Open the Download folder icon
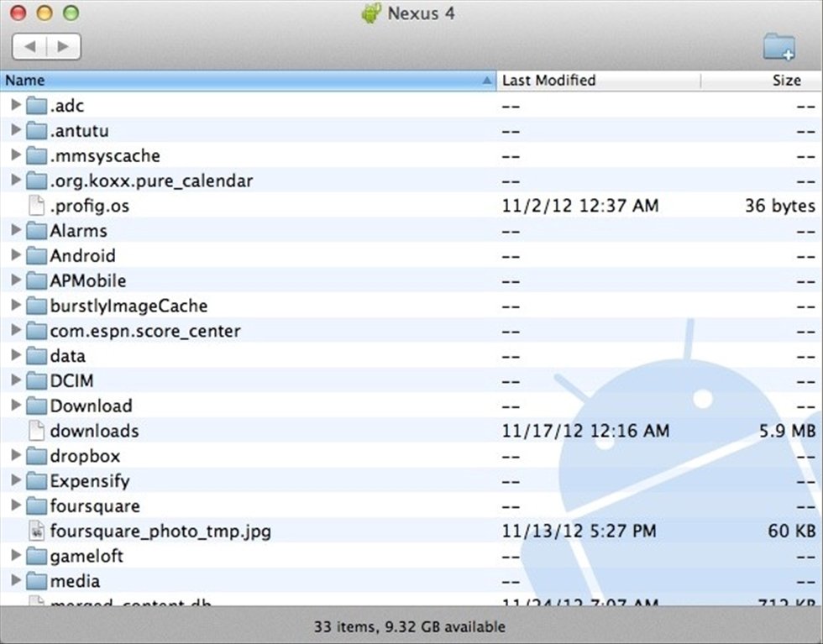Screen dimensions: 823x644 (37, 406)
